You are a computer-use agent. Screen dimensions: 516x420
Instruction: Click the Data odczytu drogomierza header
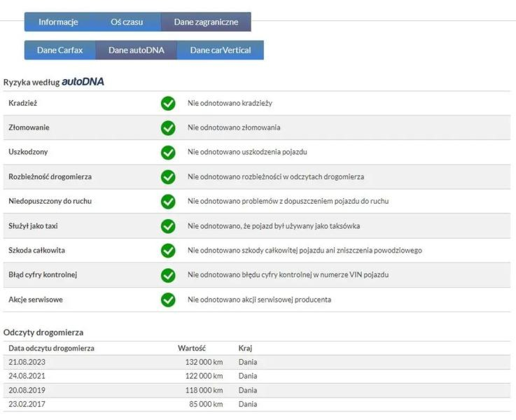51,348
